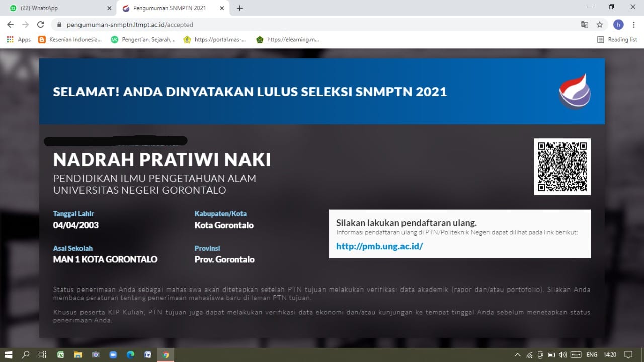644x362 pixels.
Task: View site security padlock information
Action: (x=59, y=24)
